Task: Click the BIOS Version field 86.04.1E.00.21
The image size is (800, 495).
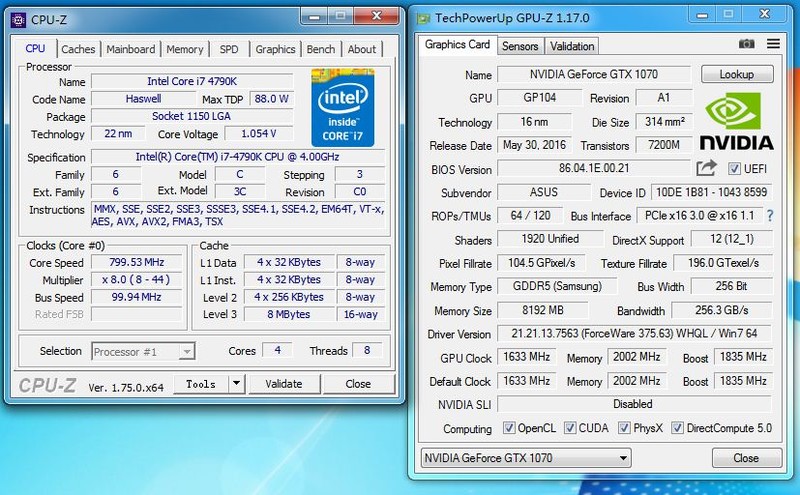Action: [x=594, y=168]
